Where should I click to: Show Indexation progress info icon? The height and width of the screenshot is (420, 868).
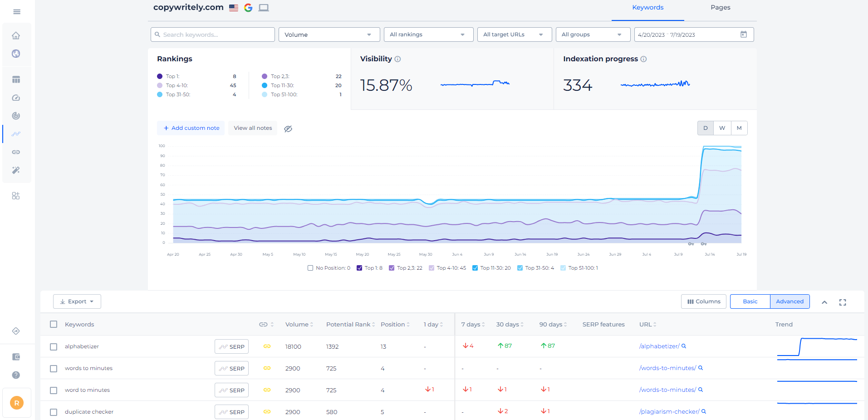[643, 59]
